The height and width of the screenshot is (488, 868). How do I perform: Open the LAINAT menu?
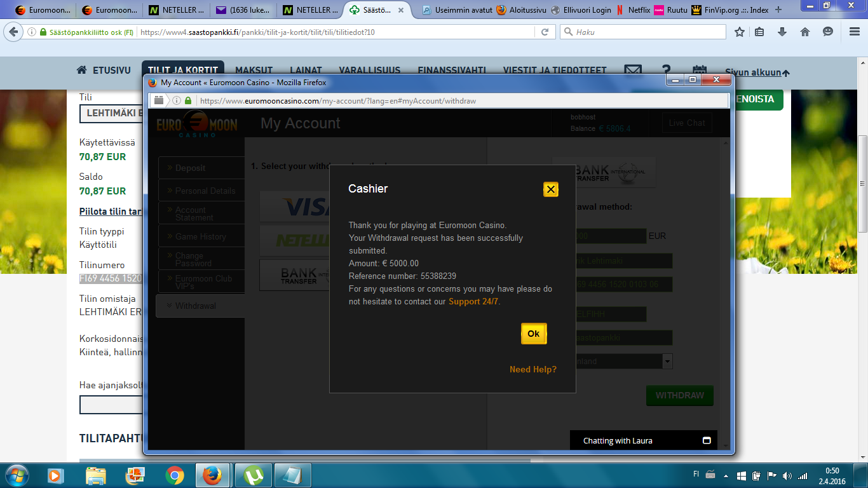pyautogui.click(x=306, y=71)
